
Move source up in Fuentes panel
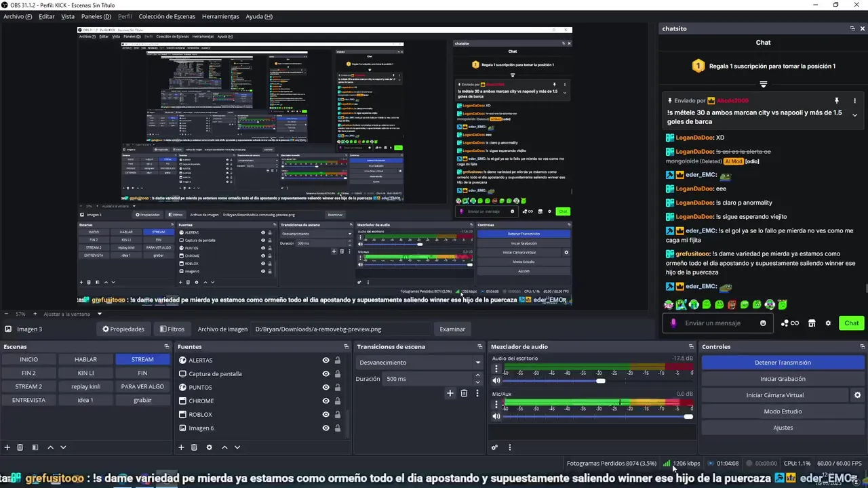pos(224,447)
